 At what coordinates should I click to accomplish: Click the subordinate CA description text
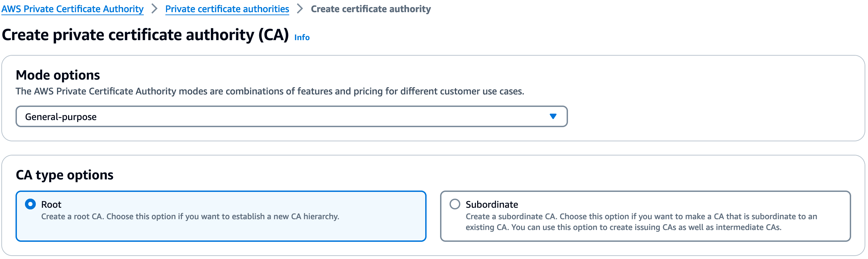(641, 222)
